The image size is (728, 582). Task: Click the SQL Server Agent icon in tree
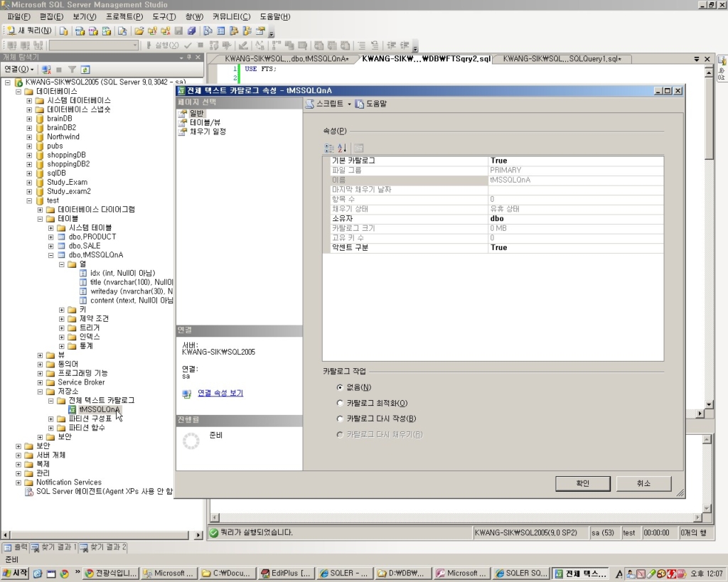pyautogui.click(x=28, y=492)
